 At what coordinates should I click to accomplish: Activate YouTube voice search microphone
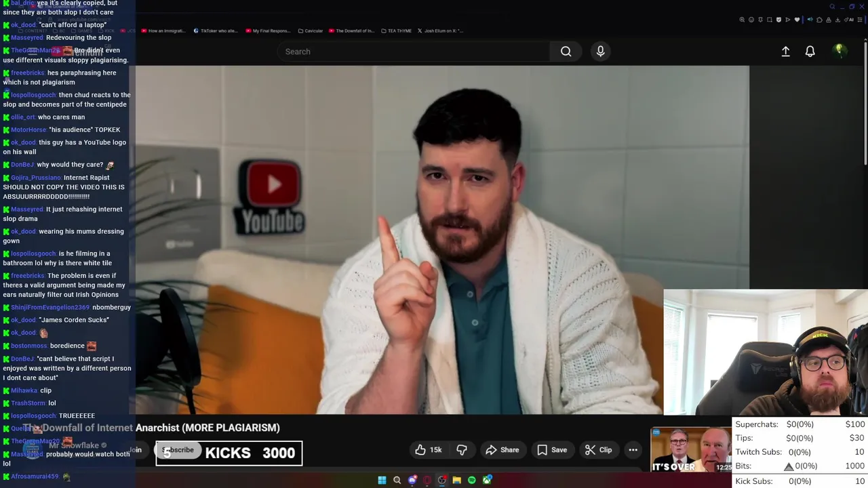[x=600, y=52]
